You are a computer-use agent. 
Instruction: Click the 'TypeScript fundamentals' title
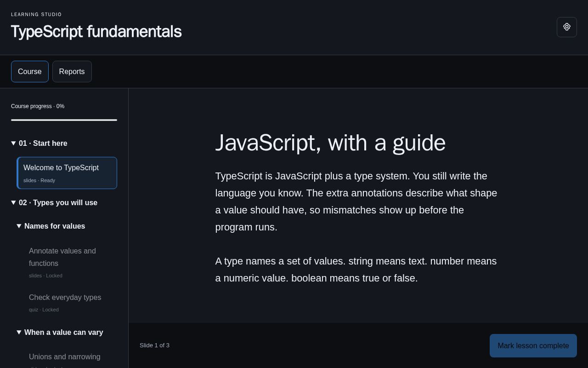pyautogui.click(x=96, y=32)
